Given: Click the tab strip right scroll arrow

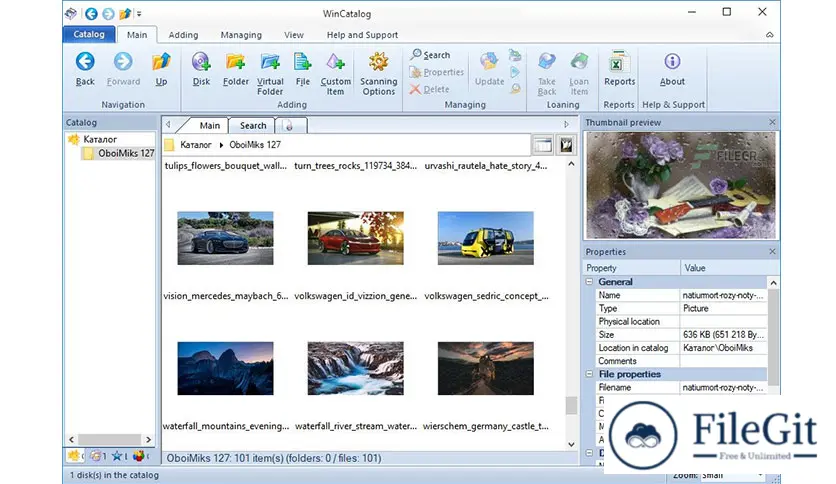Looking at the screenshot, I should (566, 124).
